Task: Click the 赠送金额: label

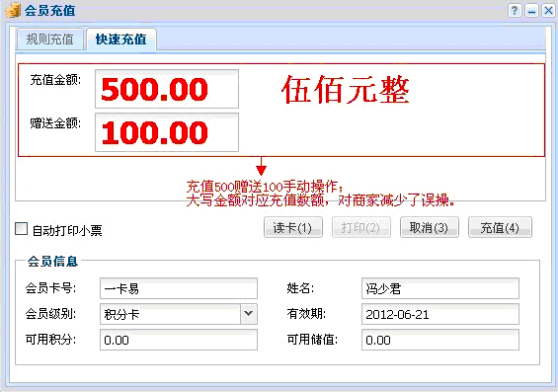Action: 55,123
